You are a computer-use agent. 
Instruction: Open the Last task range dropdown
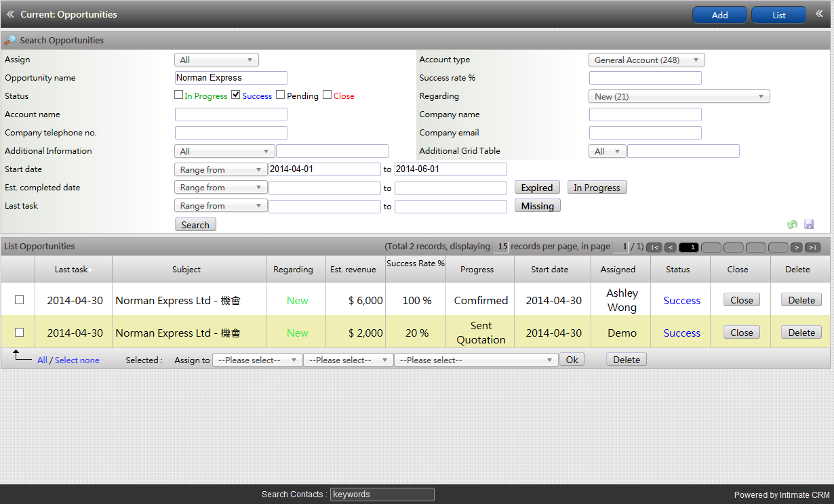tap(221, 206)
